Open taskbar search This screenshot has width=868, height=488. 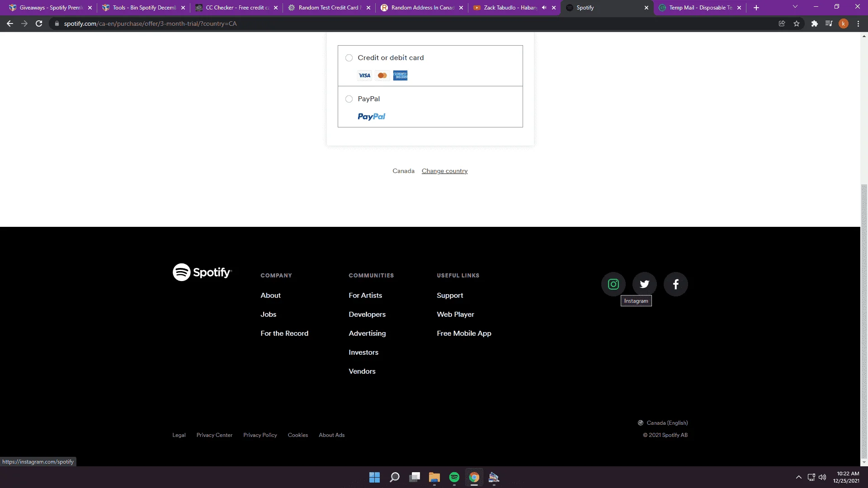394,477
